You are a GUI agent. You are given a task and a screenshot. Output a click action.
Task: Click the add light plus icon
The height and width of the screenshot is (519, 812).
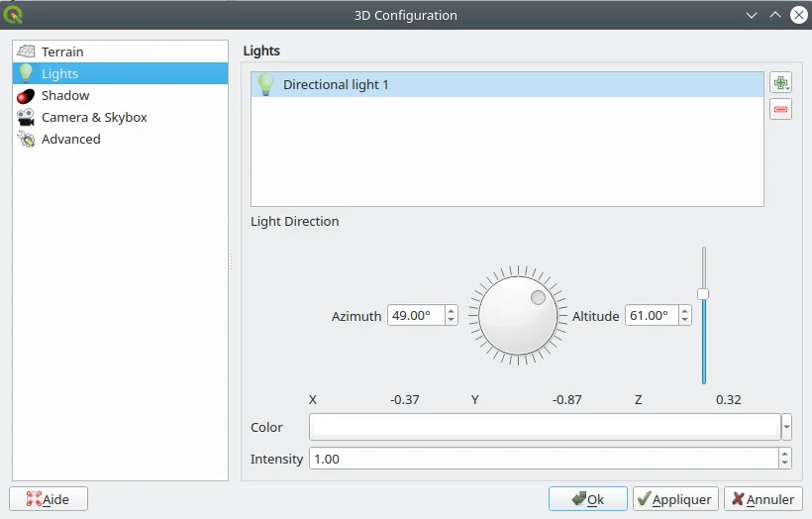pos(780,84)
